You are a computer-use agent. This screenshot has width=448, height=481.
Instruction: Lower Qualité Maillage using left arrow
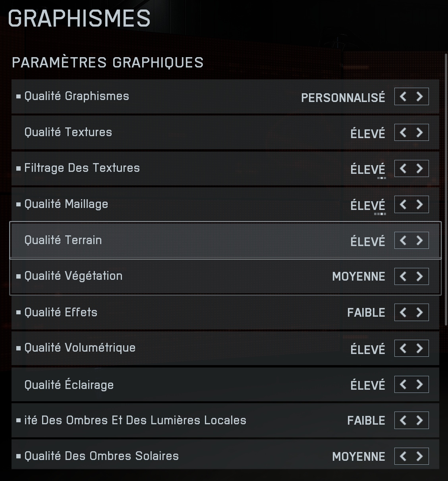tap(403, 204)
